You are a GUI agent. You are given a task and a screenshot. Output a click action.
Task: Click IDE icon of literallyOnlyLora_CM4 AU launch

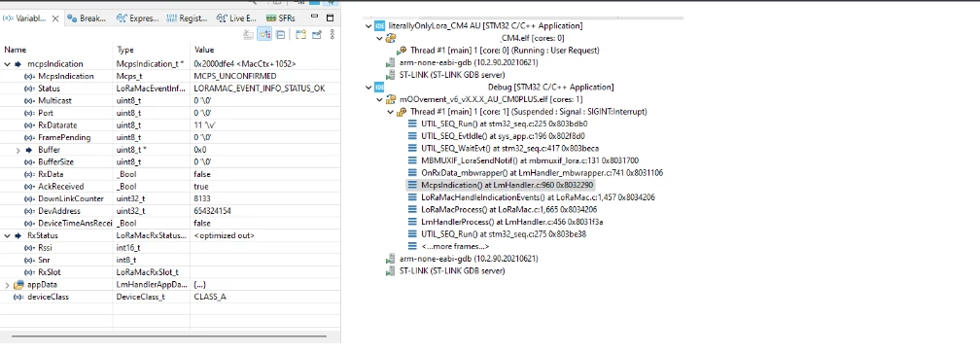tap(379, 26)
